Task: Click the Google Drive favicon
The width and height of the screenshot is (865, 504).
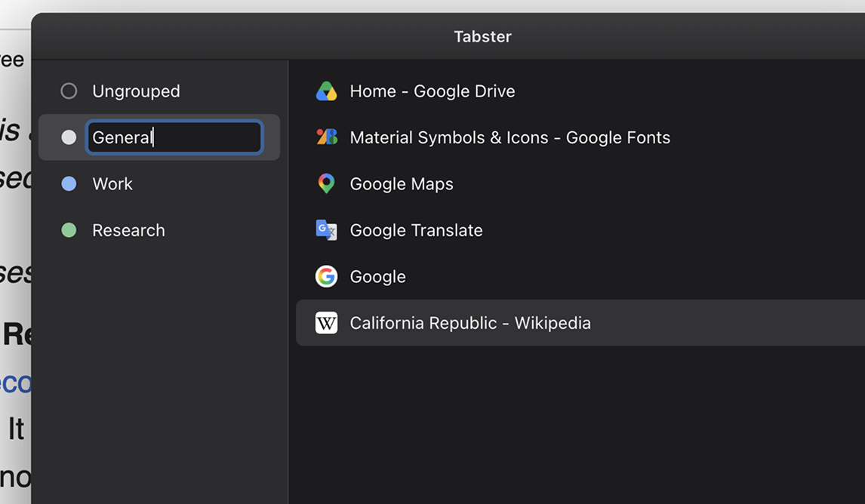Action: [326, 91]
